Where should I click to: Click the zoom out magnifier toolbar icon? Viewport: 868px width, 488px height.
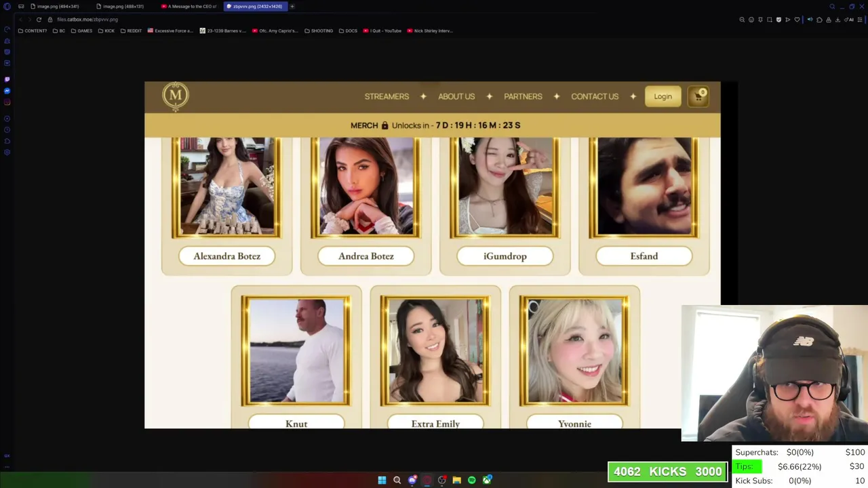coord(742,20)
